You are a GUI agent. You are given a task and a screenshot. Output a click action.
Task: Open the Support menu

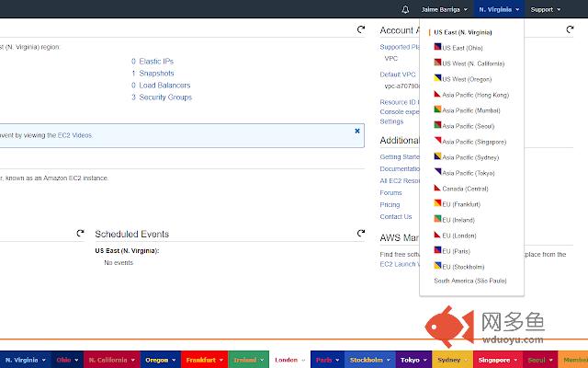[545, 9]
